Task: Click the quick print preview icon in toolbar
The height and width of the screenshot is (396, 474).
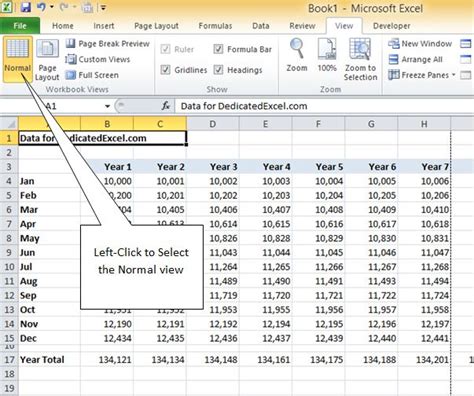Action: coord(87,7)
